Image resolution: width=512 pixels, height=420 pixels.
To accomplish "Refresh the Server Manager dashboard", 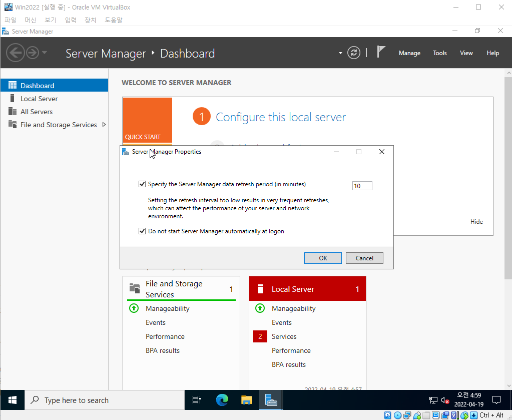I will pyautogui.click(x=354, y=53).
